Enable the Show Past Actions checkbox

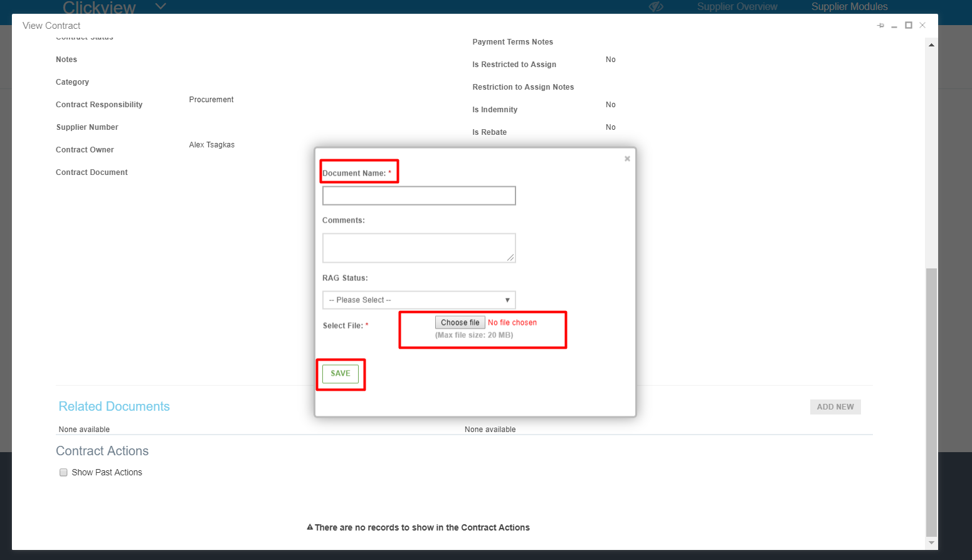(x=63, y=473)
